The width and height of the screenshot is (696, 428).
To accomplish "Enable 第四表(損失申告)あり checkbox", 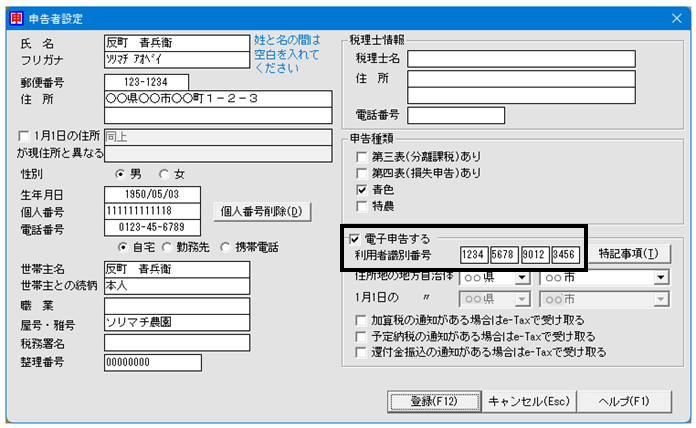I will pyautogui.click(x=362, y=173).
